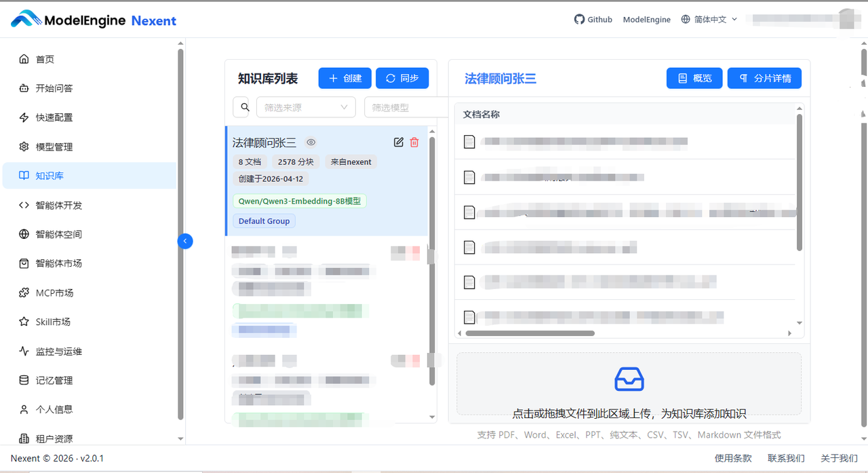Open the 筛选来源 dropdown
Image resolution: width=868 pixels, height=473 pixels.
click(305, 107)
